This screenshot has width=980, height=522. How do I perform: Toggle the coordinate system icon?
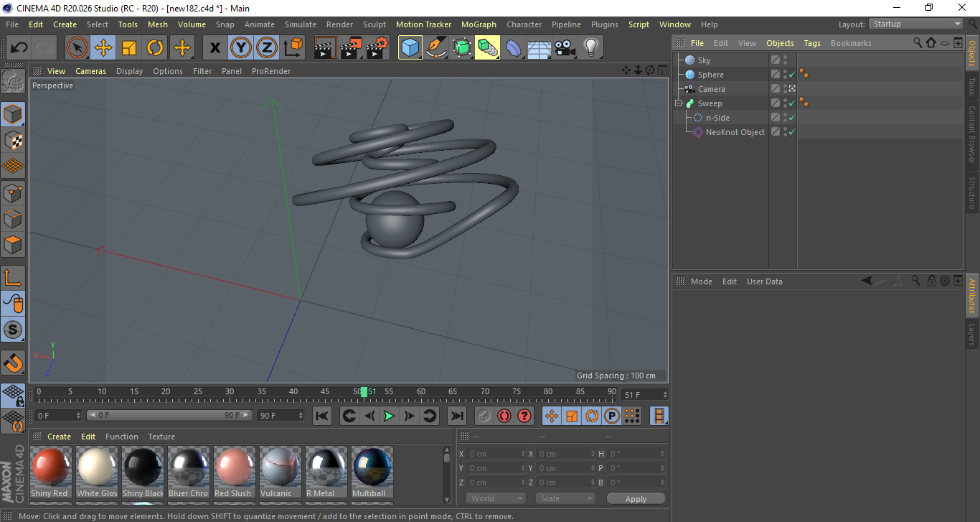pos(293,48)
